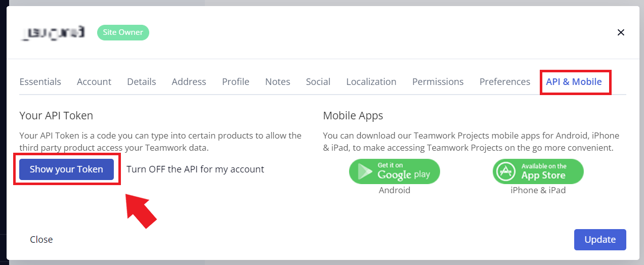
Task: Select the API & Mobile tab
Action: pos(574,82)
